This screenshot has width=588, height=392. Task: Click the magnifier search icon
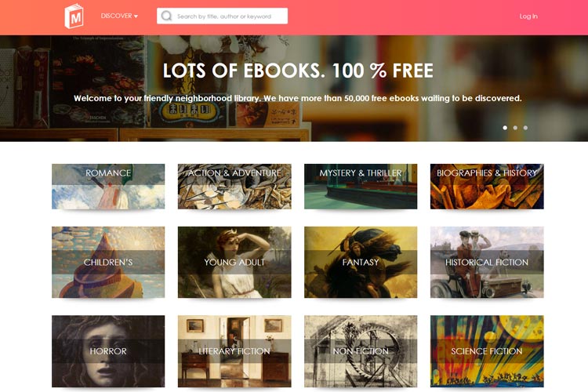[166, 16]
